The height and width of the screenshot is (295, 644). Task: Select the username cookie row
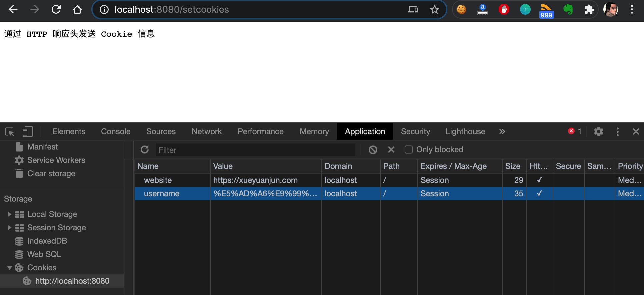[x=389, y=194]
